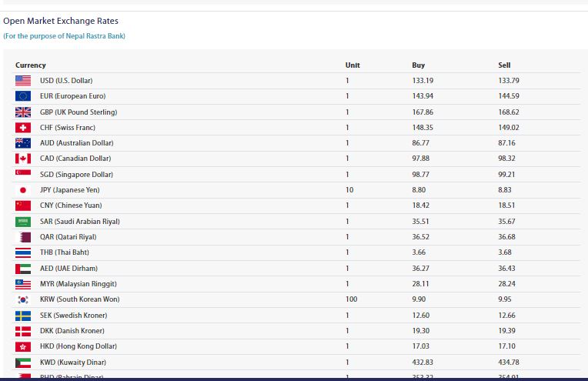Select the "For the purpose of Nepal Rastra Bank" text

64,36
